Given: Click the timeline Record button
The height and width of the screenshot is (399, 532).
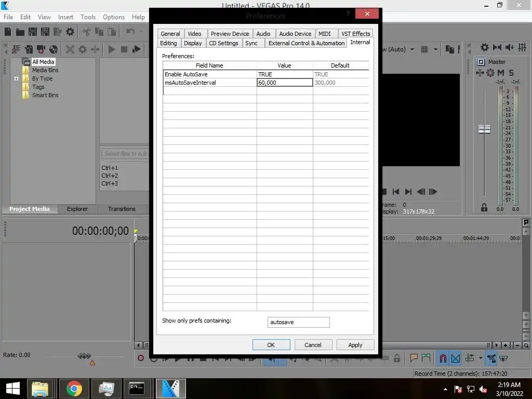Looking at the screenshot, I should coord(140,358).
